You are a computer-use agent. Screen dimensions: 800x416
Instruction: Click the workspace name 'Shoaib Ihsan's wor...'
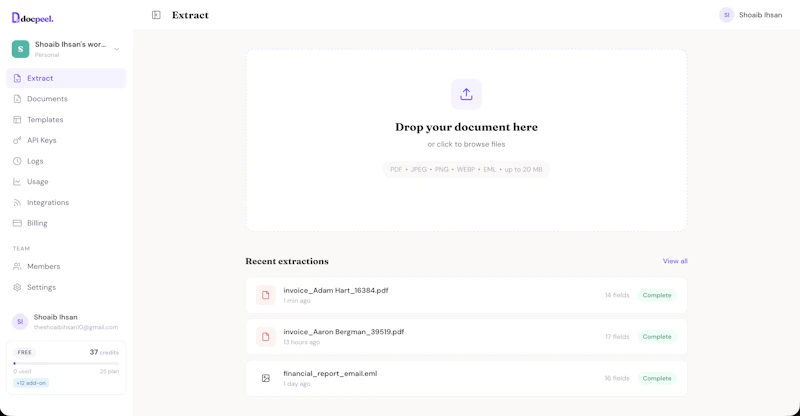coord(70,44)
